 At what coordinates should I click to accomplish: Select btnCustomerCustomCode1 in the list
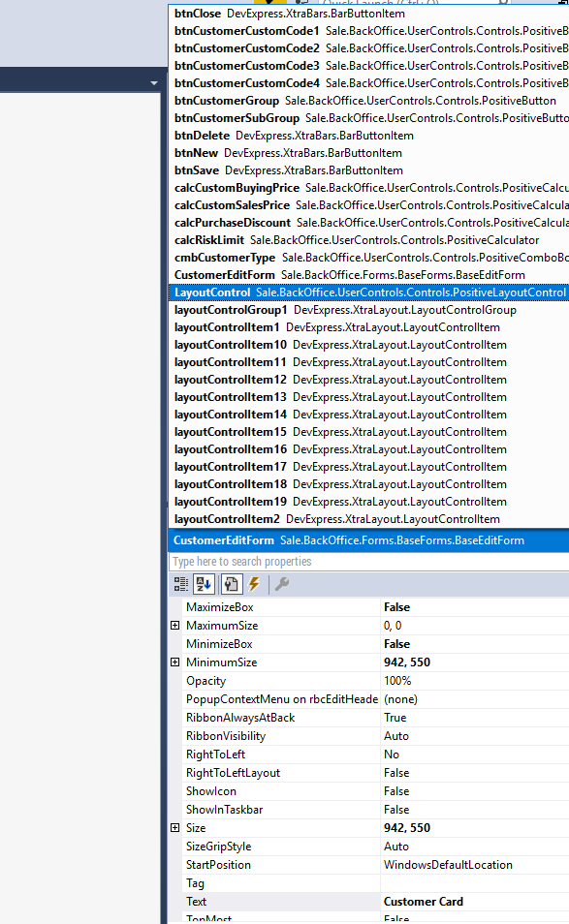click(369, 31)
